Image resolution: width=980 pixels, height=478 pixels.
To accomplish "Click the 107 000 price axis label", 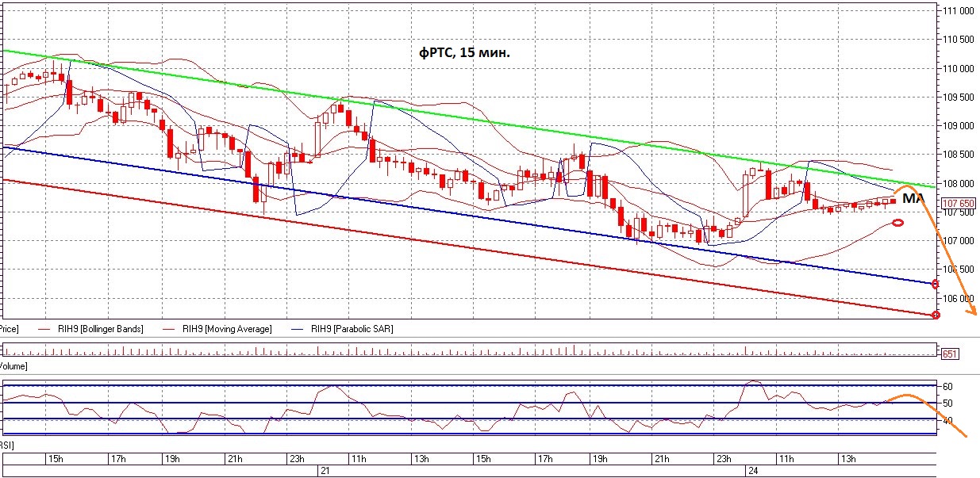I will [x=958, y=241].
